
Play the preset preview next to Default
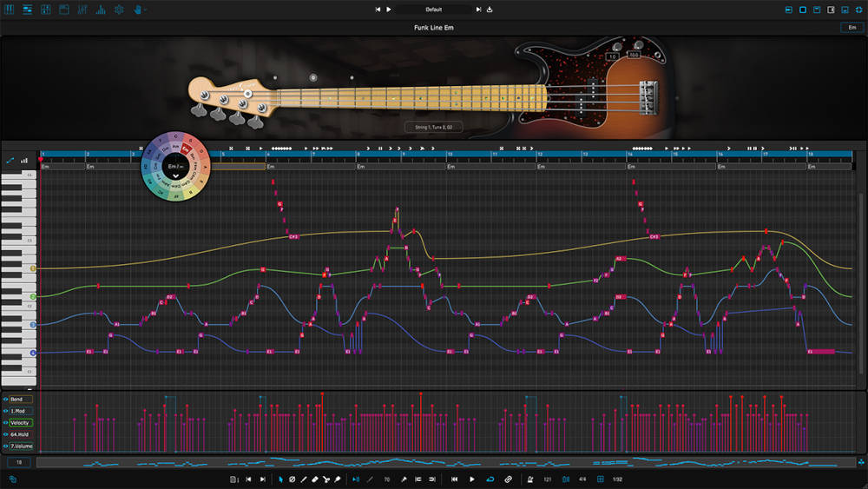389,10
